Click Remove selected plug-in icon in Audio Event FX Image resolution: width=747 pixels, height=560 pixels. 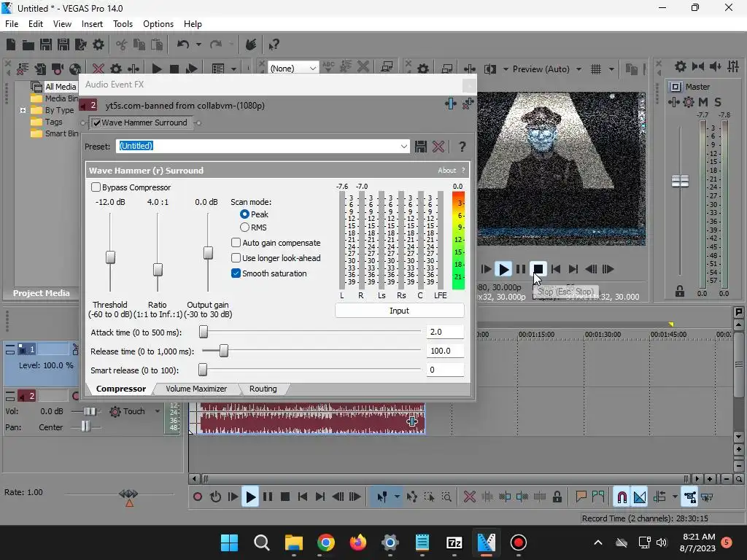coord(468,104)
